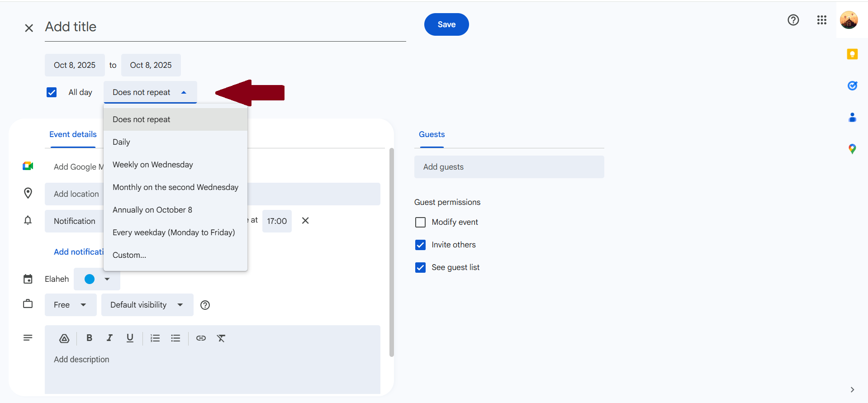The image size is (868, 403).
Task: Insert a link in description
Action: [x=201, y=338]
